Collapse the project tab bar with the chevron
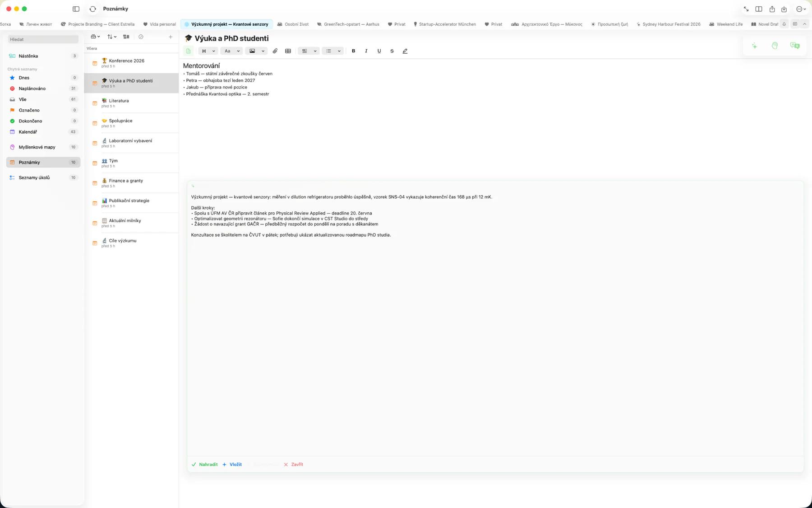 (804, 24)
